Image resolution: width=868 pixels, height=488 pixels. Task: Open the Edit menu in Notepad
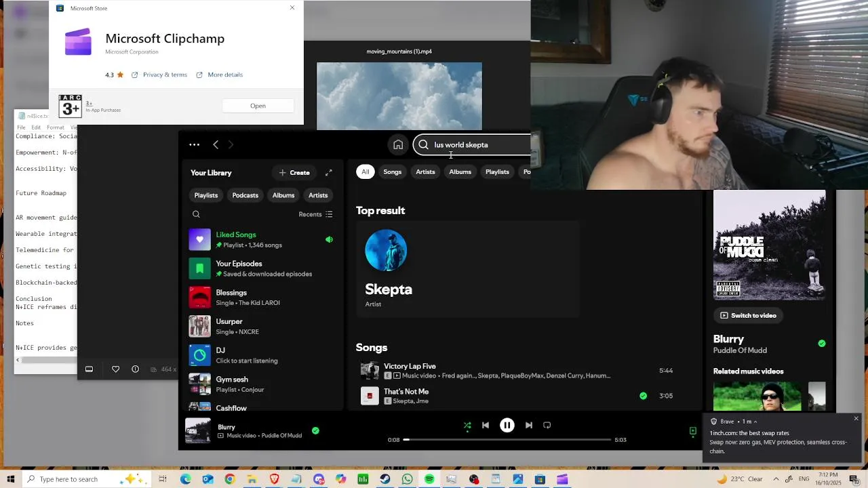click(x=36, y=127)
